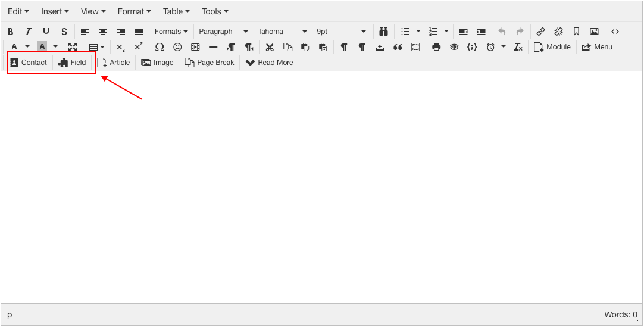Open the emoticons smiley picker
The height and width of the screenshot is (327, 644).
(177, 47)
